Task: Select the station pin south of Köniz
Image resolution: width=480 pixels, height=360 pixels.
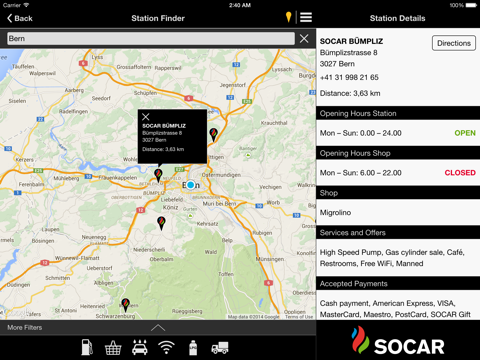Action: [x=161, y=223]
